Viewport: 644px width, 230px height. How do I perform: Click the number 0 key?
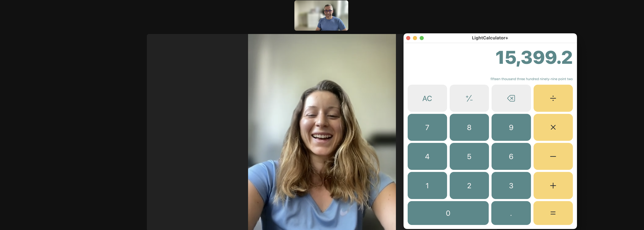[x=448, y=213]
